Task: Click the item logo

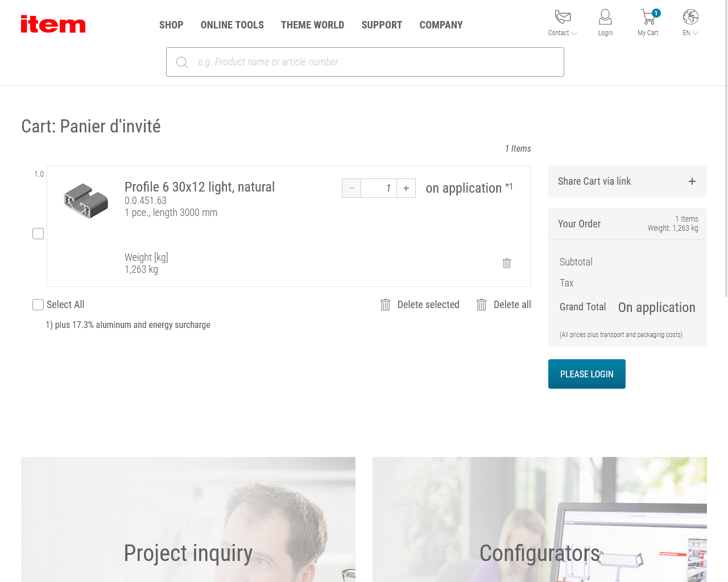Action: tap(53, 24)
